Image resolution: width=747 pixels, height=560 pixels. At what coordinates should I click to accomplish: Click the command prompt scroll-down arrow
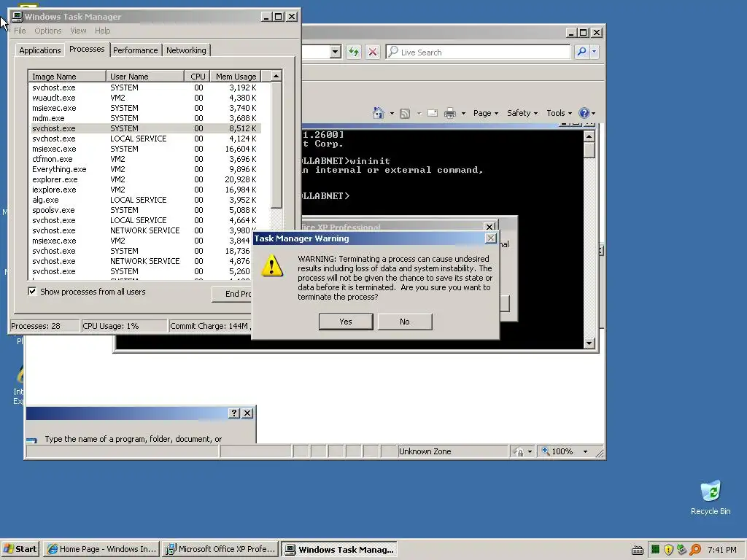[x=589, y=343]
